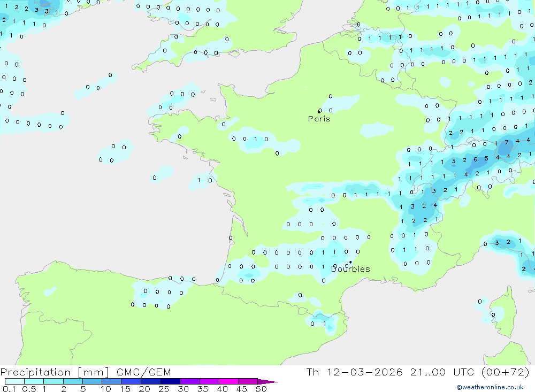Pick the 45–50 mm legend swatch
Image resolution: width=535 pixels, height=392 pixels.
(248, 381)
